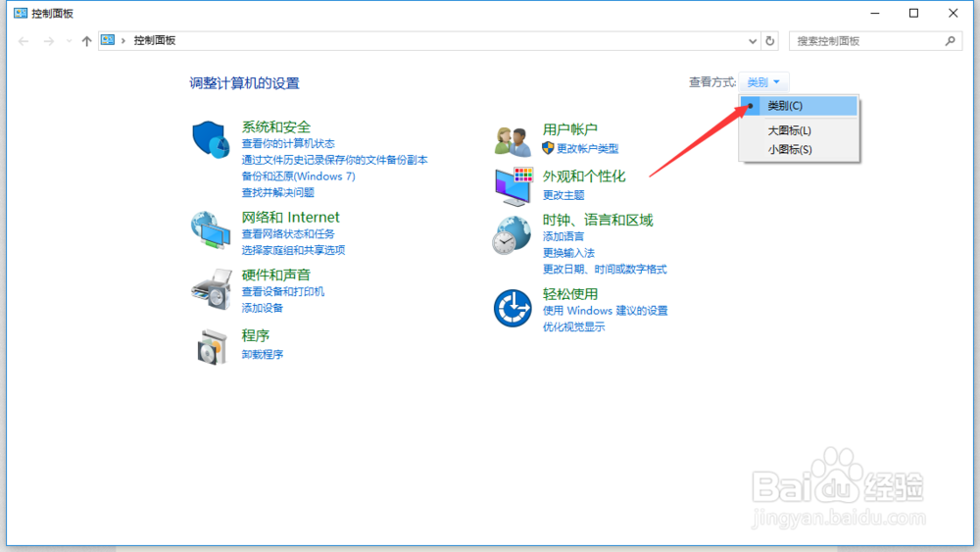
Task: Click breadcrumb chevron before 控制面板
Action: click(x=123, y=40)
